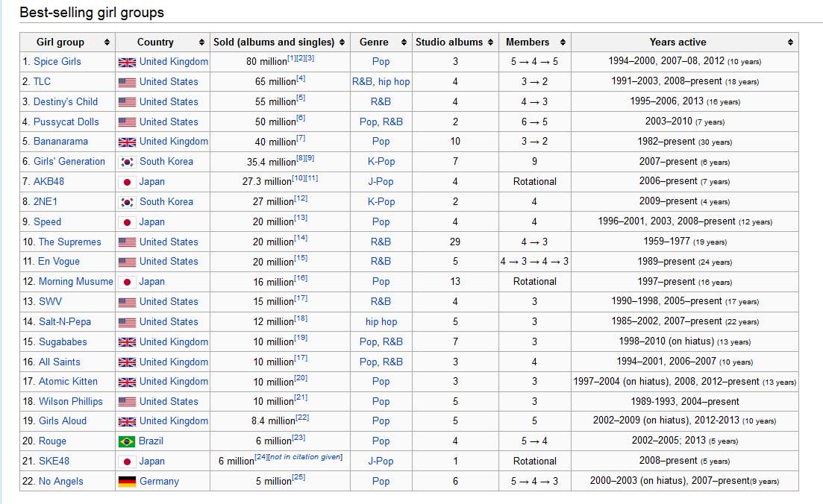Open the Pussycat Dolls link
Screen dimensions: 823x504
pyautogui.click(x=66, y=122)
